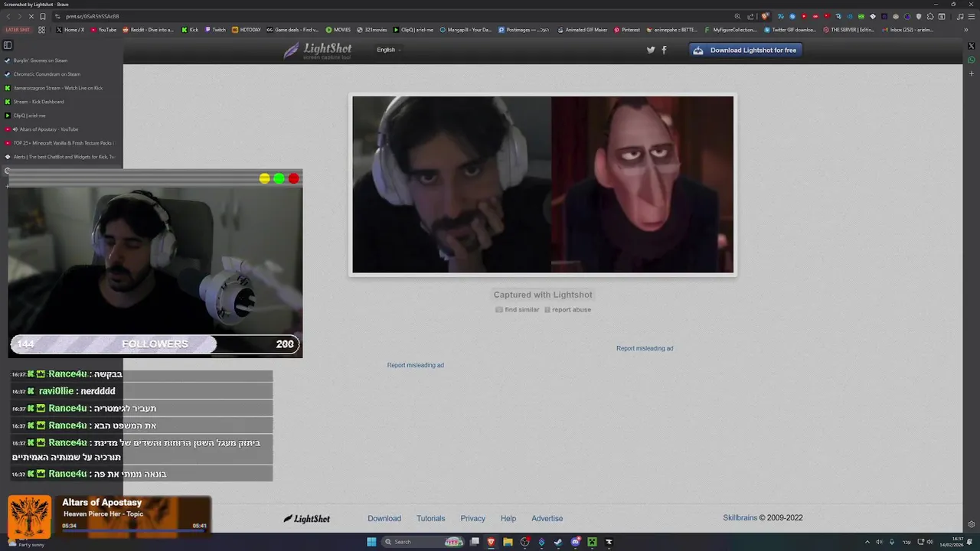Viewport: 980px width, 551px height.
Task: Click the red overlay window button
Action: point(293,178)
